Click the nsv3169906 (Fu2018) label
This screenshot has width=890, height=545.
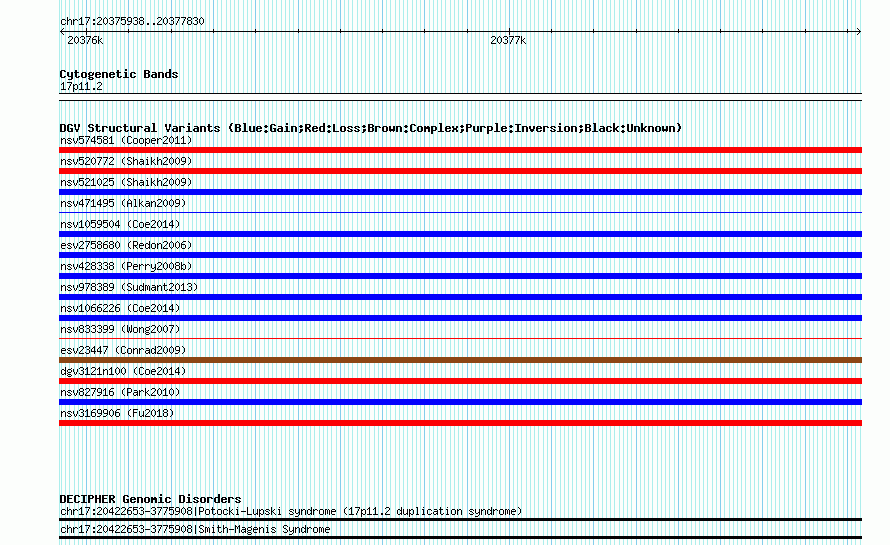pos(117,413)
